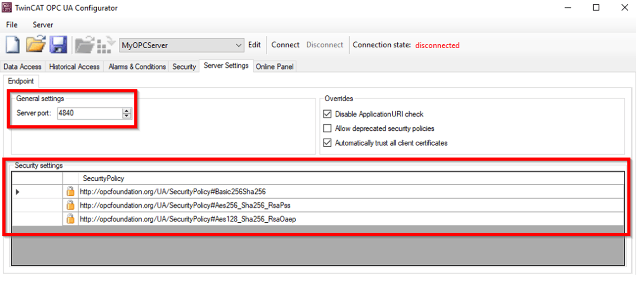Click the TwinCAT app icon in title bar
This screenshot has width=644, height=281.
pyautogui.click(x=7, y=8)
